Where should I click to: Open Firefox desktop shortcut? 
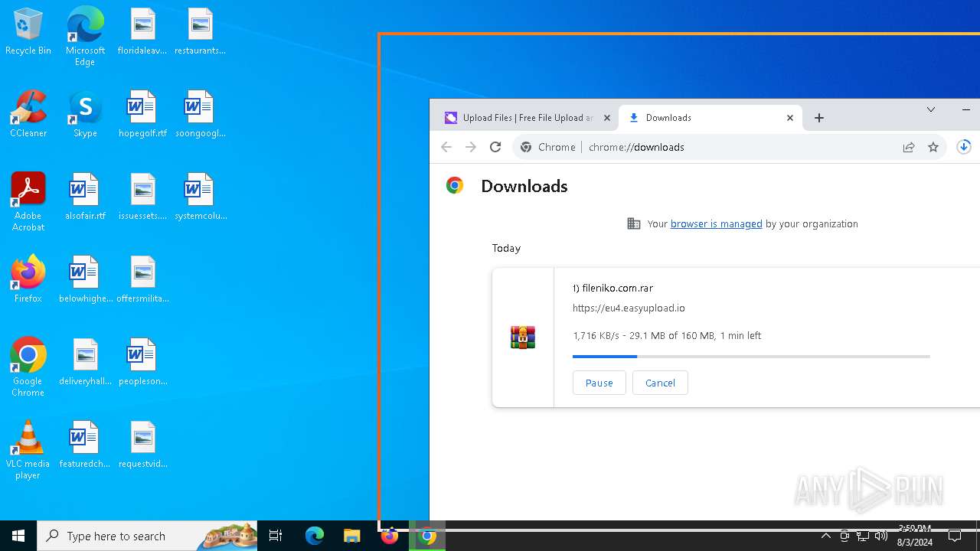point(28,280)
